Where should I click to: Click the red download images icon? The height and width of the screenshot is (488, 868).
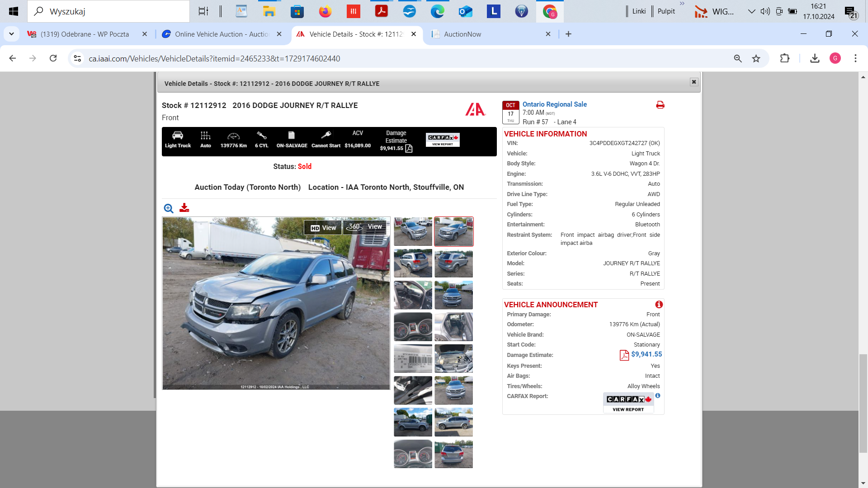tap(184, 208)
